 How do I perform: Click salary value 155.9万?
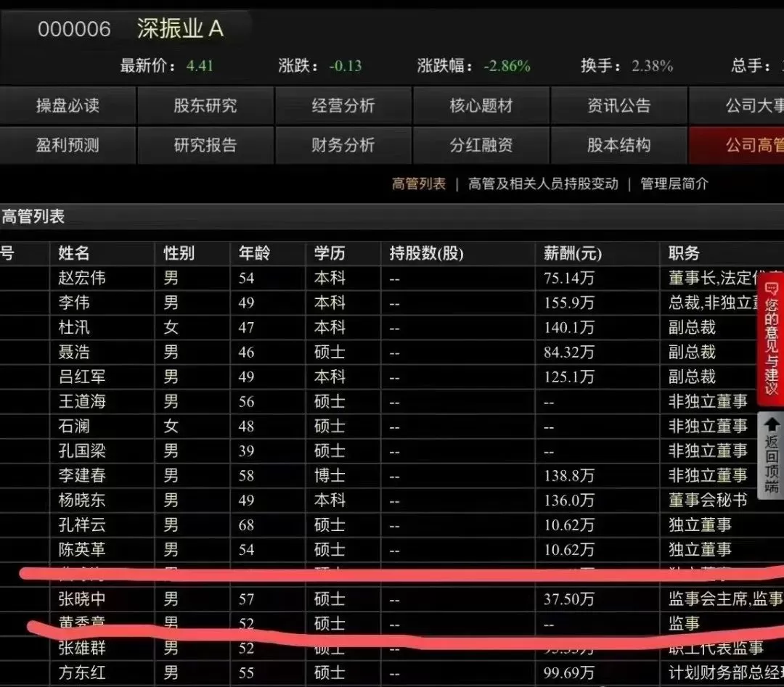point(569,303)
